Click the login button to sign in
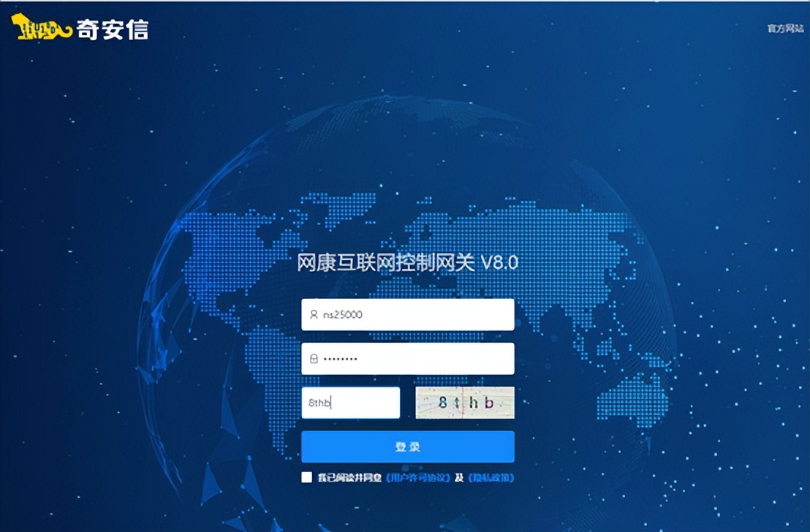 coord(407,446)
